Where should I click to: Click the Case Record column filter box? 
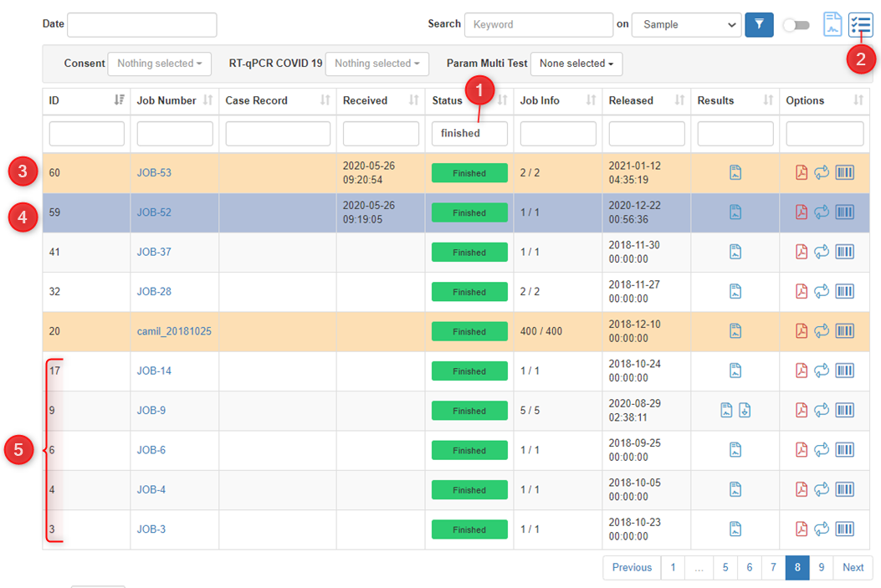point(278,134)
